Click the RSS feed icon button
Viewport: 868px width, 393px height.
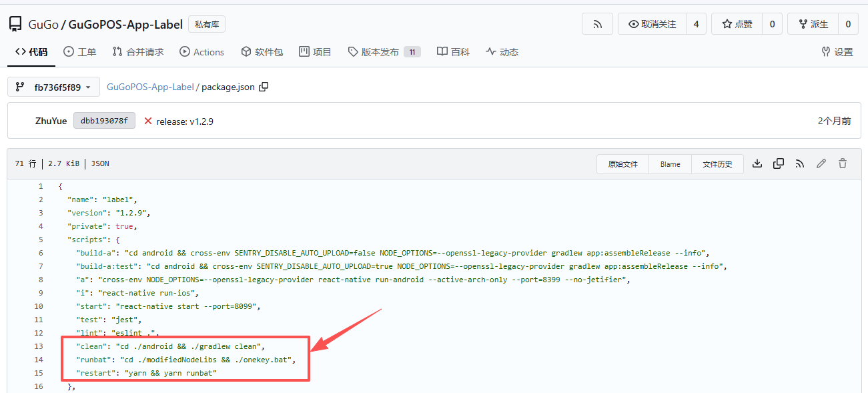[x=597, y=24]
